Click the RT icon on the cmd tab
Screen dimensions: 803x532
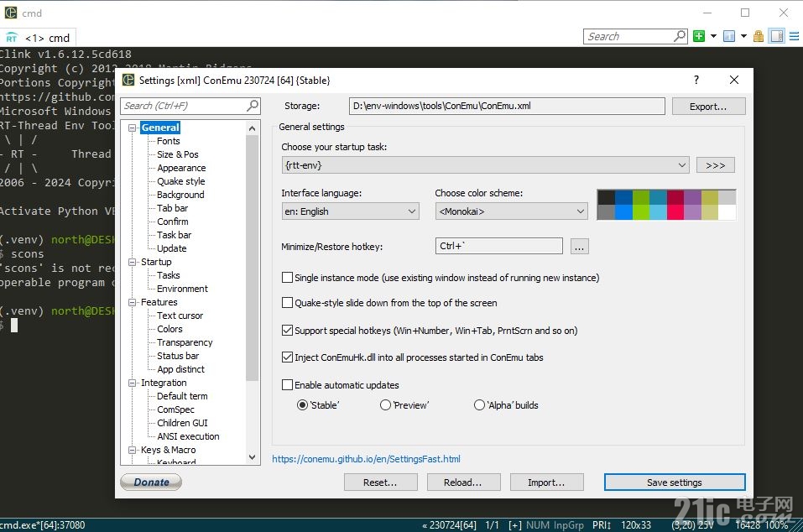[11, 38]
